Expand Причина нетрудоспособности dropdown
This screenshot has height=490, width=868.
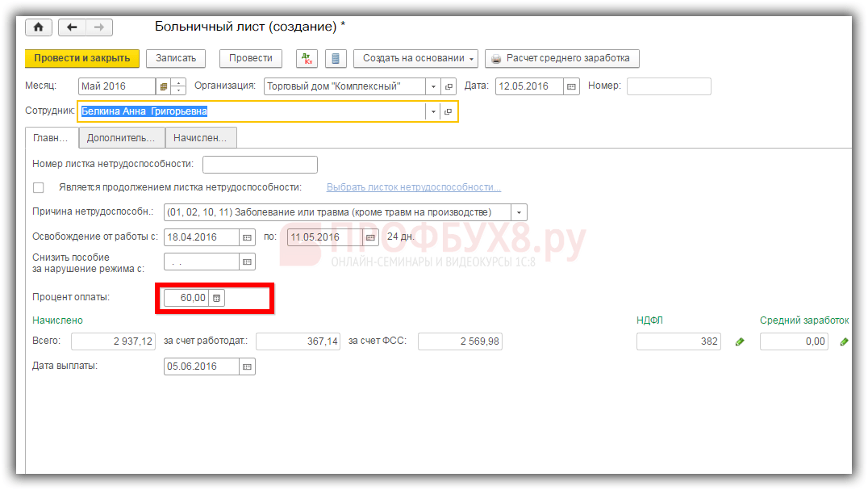click(x=520, y=212)
